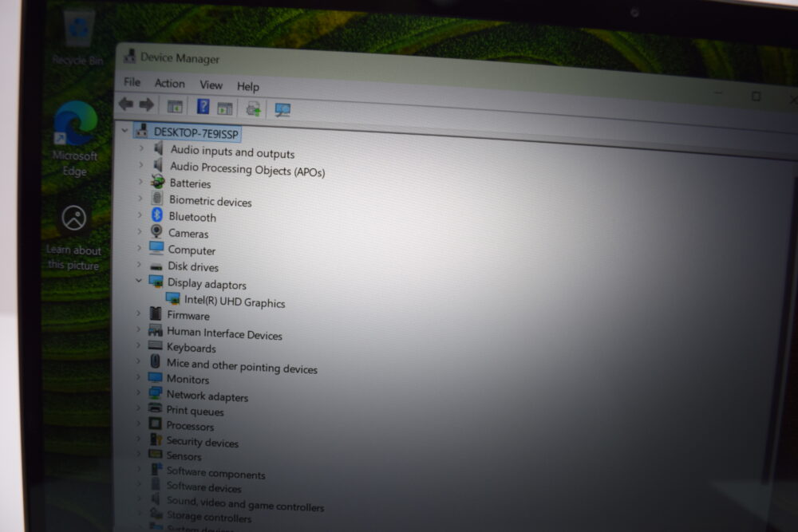Click the Computer monitor icon
The image size is (798, 532).
pyautogui.click(x=156, y=248)
